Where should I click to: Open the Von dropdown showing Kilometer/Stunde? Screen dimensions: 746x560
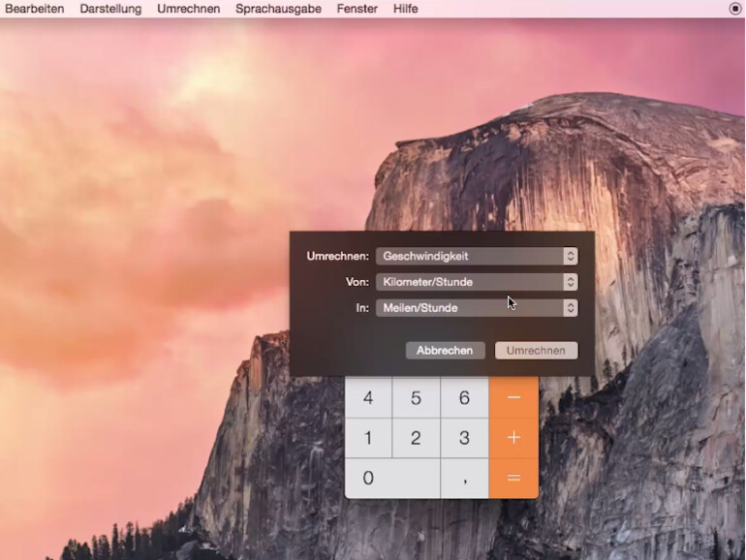477,282
